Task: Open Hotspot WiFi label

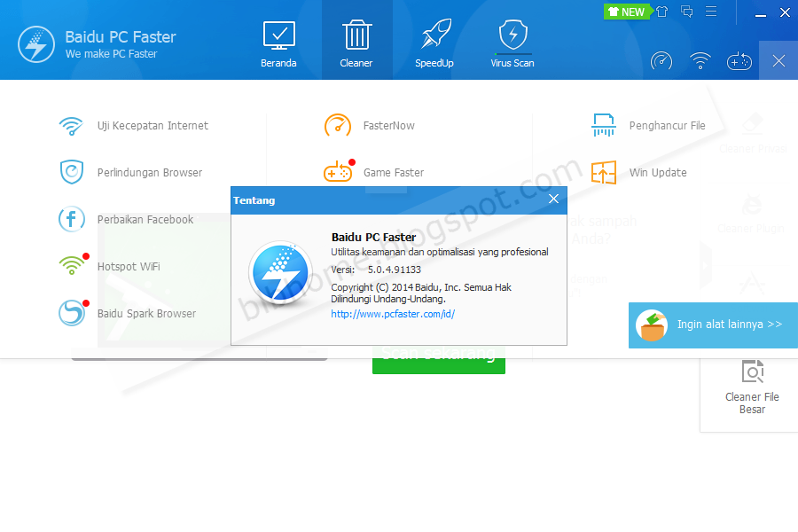Action: 129,267
